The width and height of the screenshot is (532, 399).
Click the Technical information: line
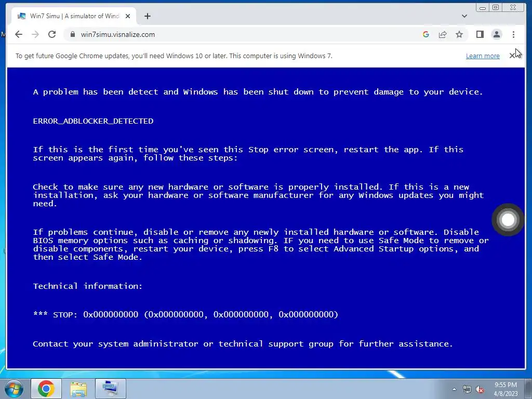tap(88, 286)
